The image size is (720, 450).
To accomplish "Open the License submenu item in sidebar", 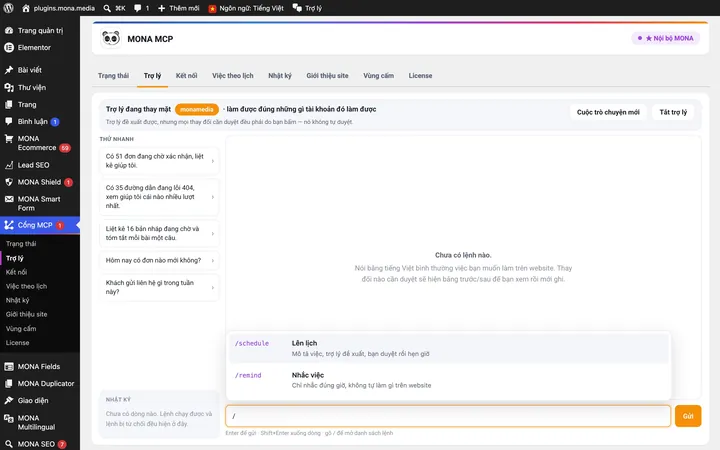I will coord(17,343).
